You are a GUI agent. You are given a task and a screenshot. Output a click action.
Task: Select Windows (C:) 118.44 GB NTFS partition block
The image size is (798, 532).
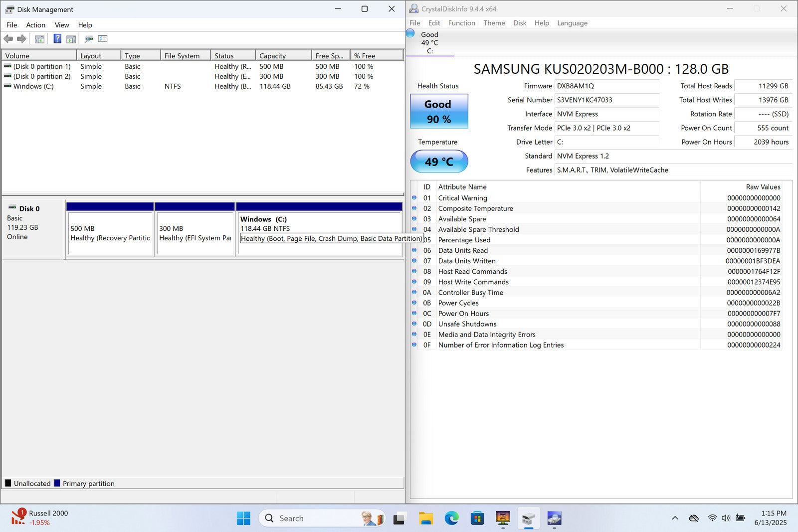click(319, 229)
